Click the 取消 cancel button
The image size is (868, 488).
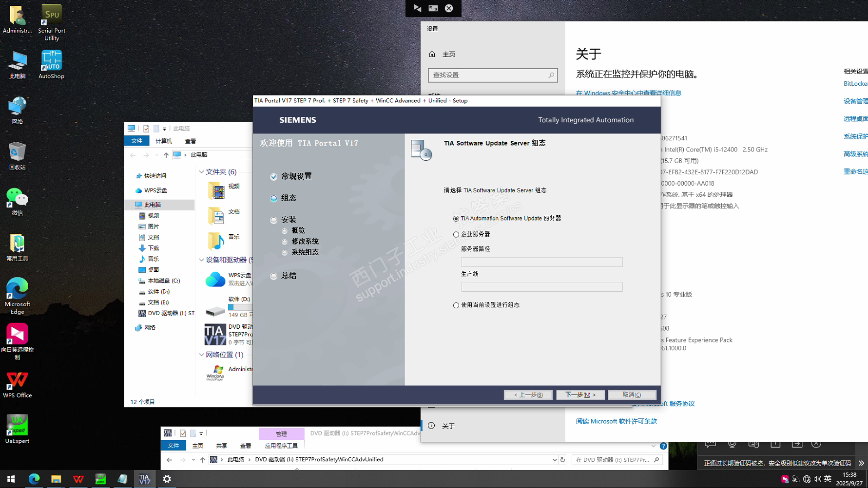coord(632,395)
